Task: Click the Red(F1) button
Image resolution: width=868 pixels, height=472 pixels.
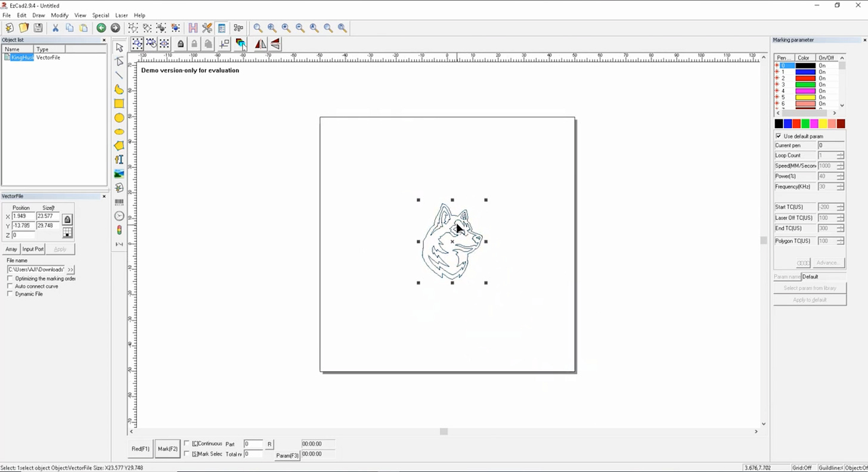Action: point(139,449)
